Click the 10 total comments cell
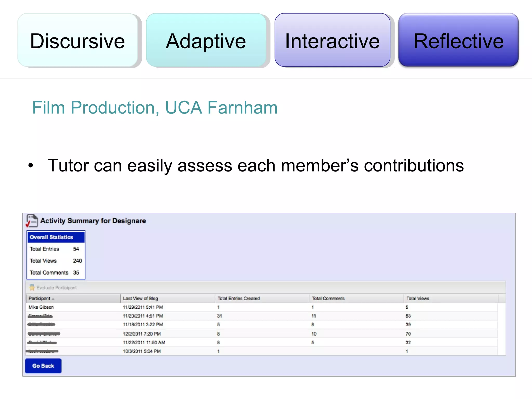This screenshot has height=399, width=532. coord(314,334)
